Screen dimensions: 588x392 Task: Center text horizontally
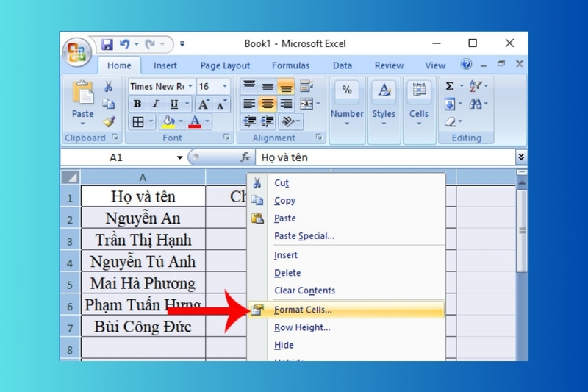(268, 104)
